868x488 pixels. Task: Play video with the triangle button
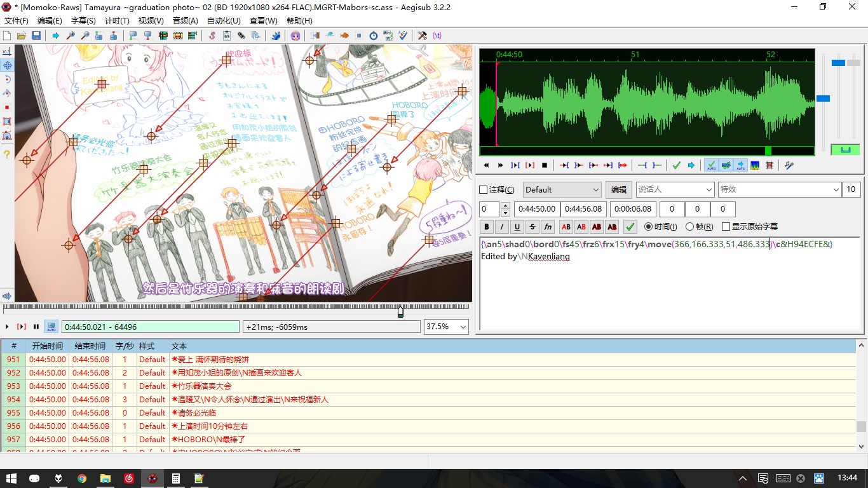coord(7,327)
